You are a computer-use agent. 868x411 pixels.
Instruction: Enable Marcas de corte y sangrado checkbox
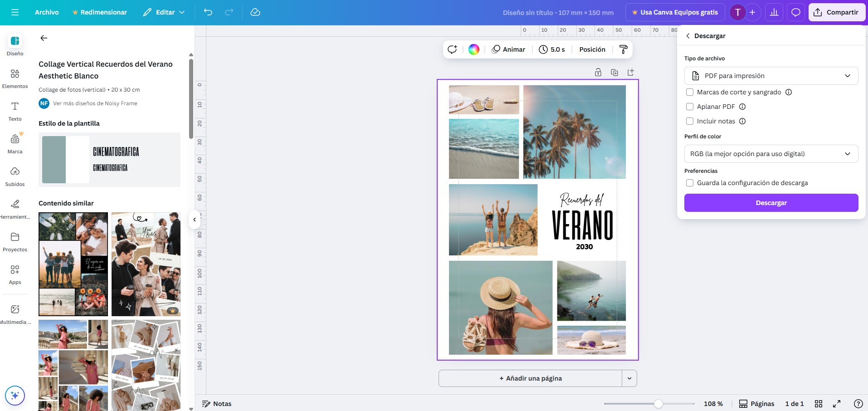click(690, 92)
